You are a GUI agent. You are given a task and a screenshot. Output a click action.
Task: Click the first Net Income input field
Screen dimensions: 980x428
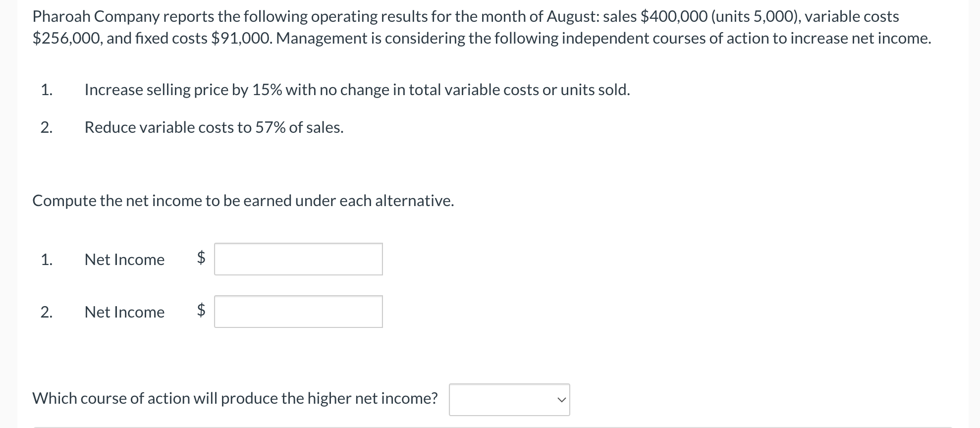click(x=298, y=259)
